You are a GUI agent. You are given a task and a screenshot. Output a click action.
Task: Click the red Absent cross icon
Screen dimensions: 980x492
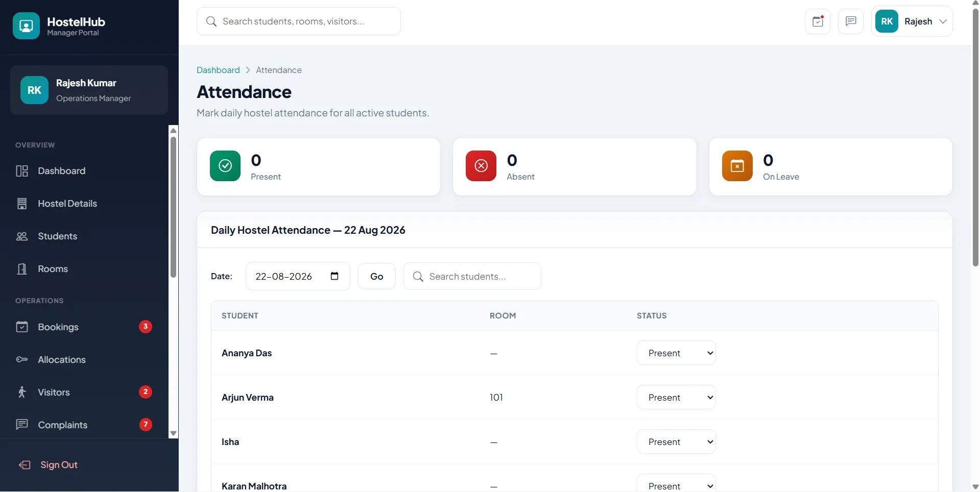pyautogui.click(x=481, y=166)
